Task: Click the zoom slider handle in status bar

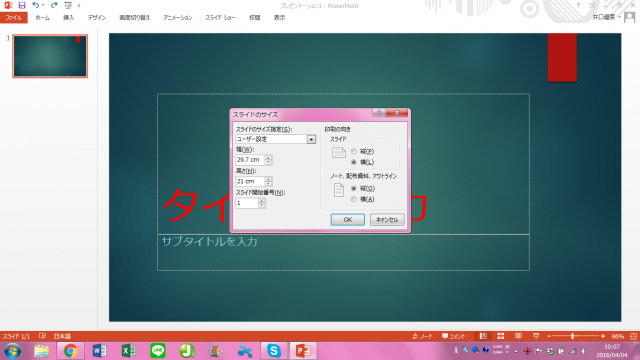Action: click(x=573, y=336)
